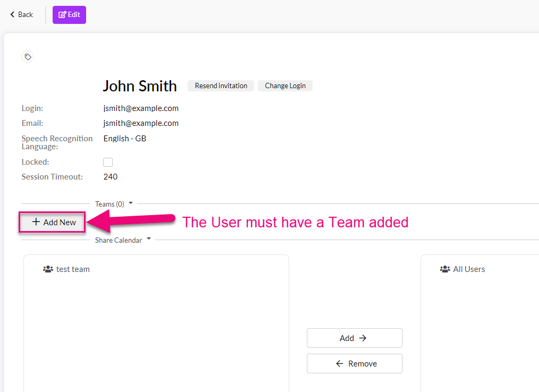The image size is (539, 392).
Task: Click the tag icon above the name
Action: coord(28,57)
